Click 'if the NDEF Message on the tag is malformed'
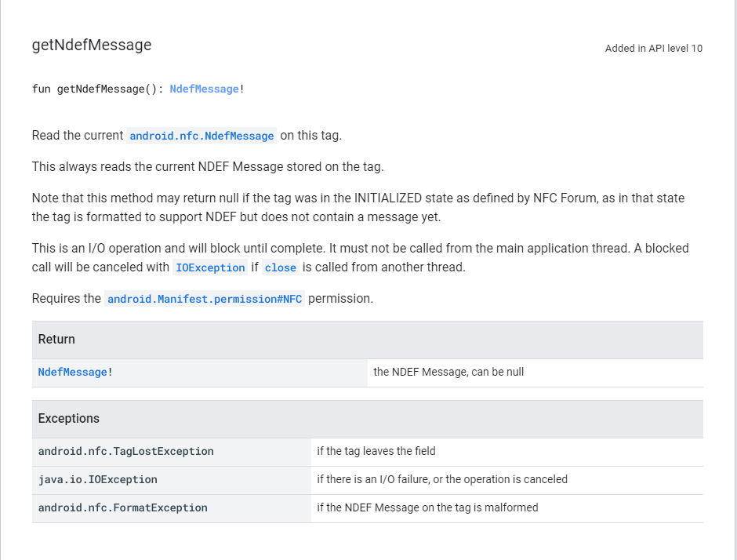 pos(427,507)
